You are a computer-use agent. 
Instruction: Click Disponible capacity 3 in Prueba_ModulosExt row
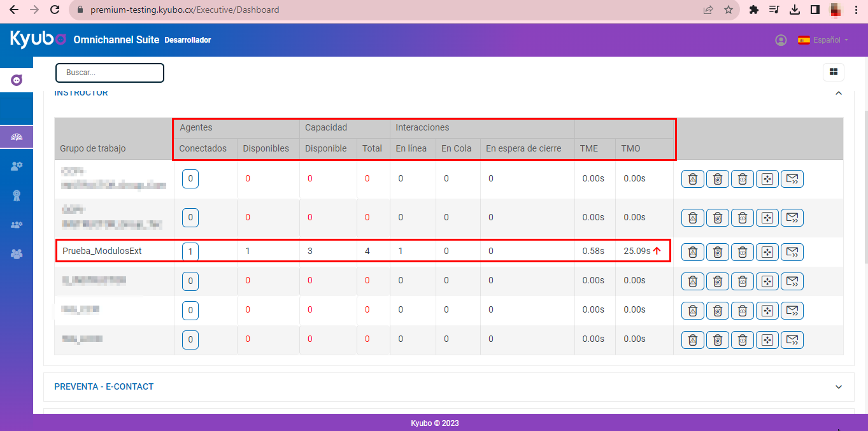point(310,251)
